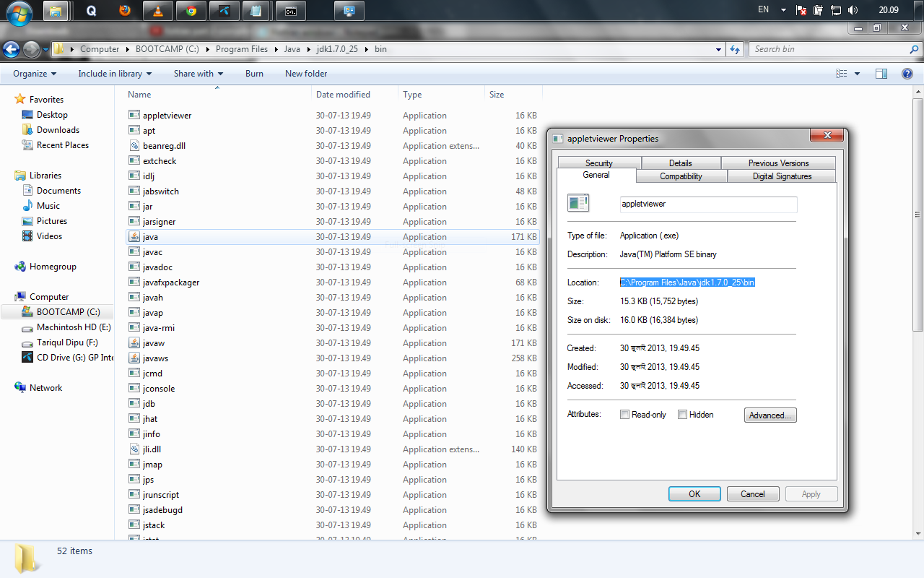Select the jconsole file row
The height and width of the screenshot is (578, 924).
332,389
